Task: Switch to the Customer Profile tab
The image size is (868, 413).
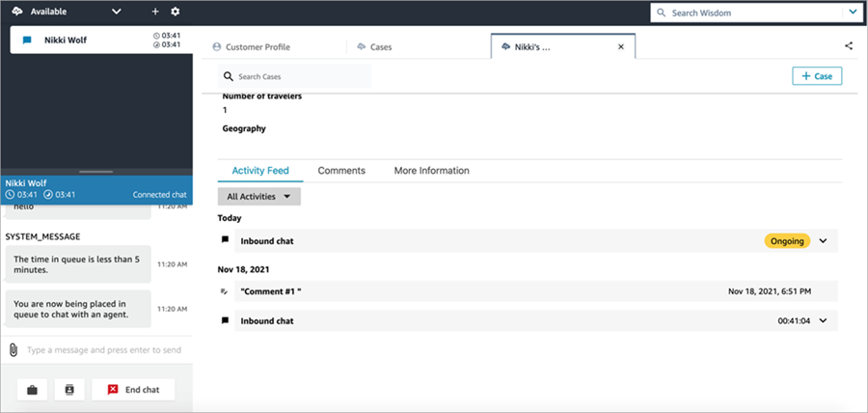Action: (x=252, y=46)
